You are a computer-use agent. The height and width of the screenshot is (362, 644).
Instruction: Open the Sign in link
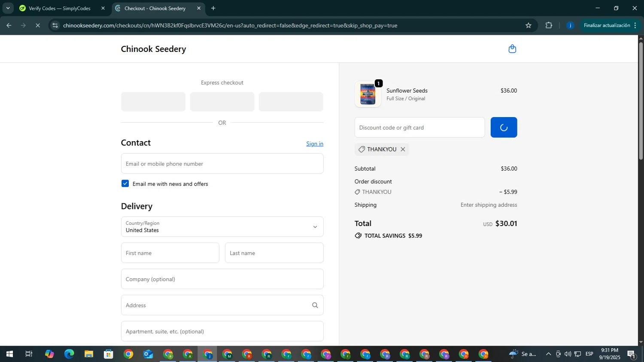tap(315, 144)
